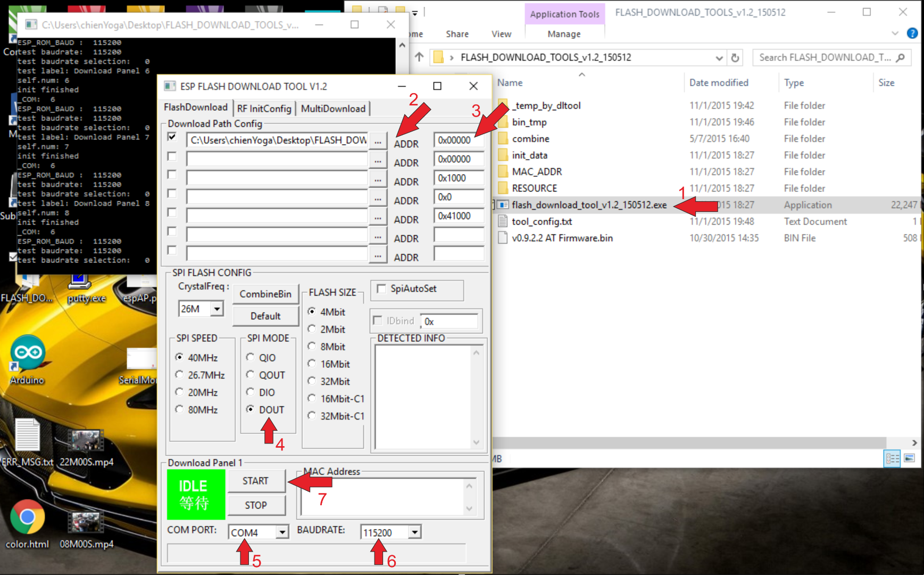Switch to the MultiDownload tab
924x575 pixels.
tap(332, 108)
